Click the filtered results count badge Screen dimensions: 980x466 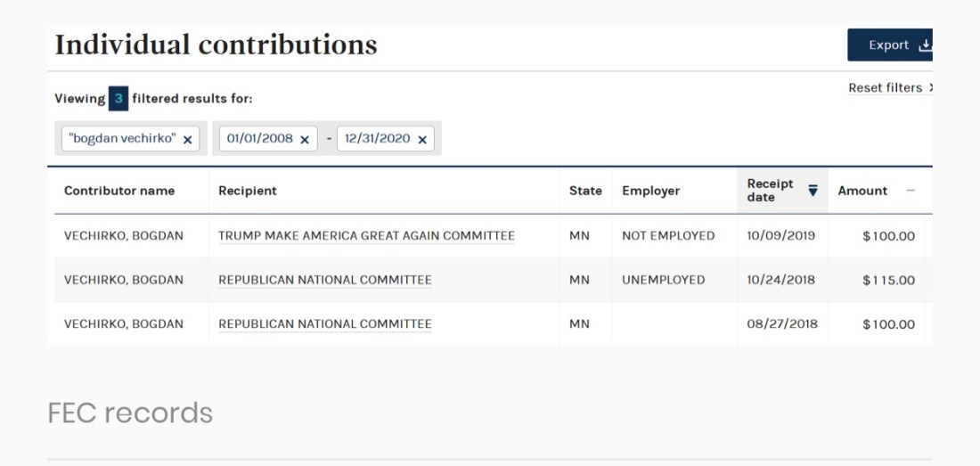[x=118, y=99]
